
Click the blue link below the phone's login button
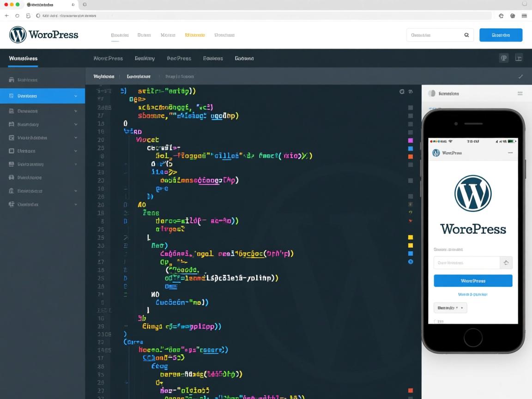[x=473, y=294]
